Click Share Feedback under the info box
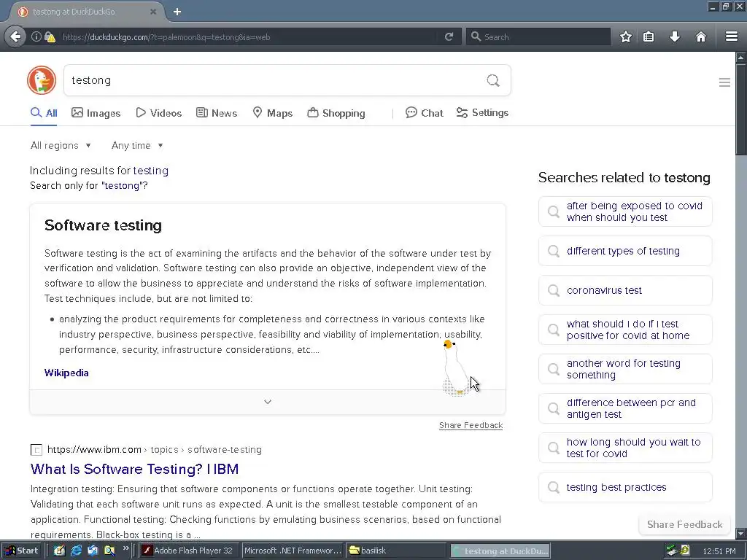747x560 pixels. [x=471, y=425]
